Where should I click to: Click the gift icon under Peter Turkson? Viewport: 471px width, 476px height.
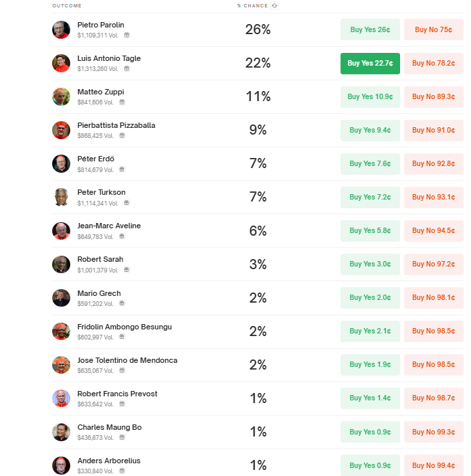(126, 203)
